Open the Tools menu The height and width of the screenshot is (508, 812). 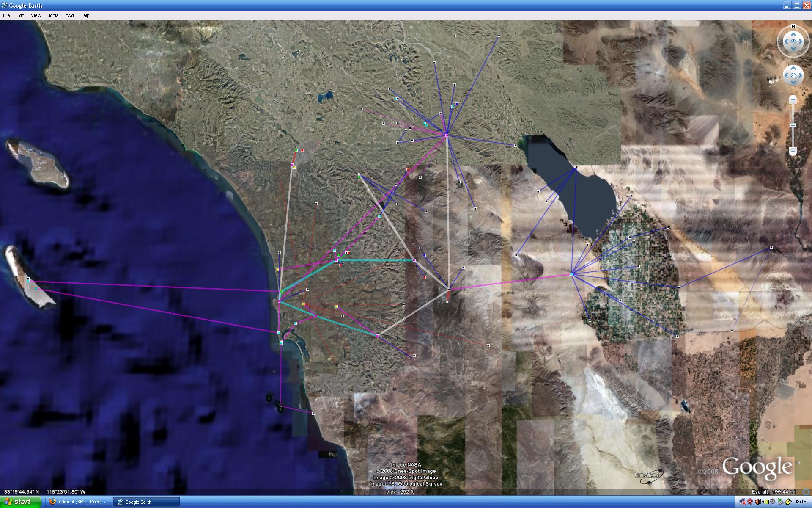click(53, 15)
